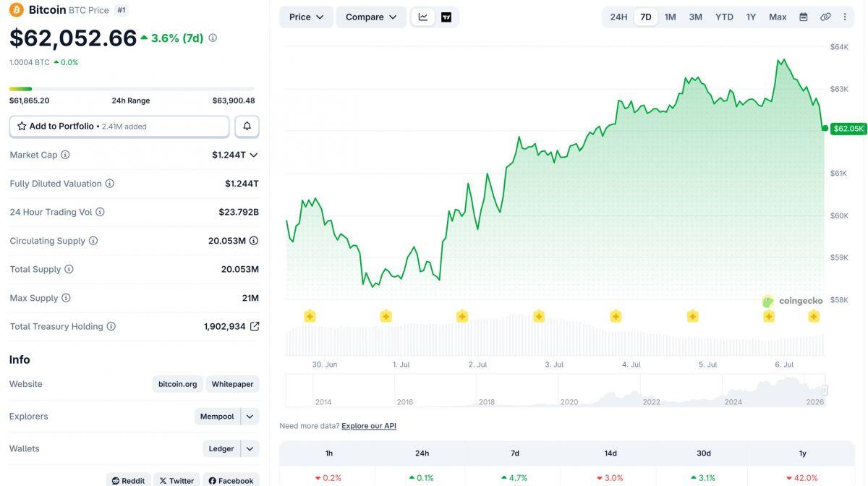This screenshot has height=486, width=868.
Task: Click the $23.792B trading volume value
Action: pyautogui.click(x=239, y=212)
